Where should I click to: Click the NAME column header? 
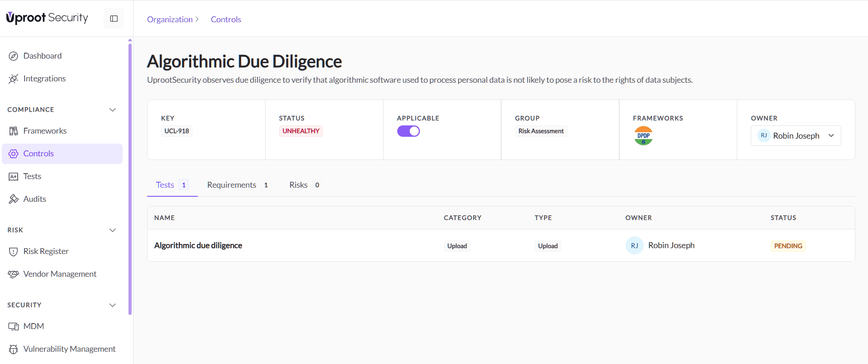tap(164, 218)
